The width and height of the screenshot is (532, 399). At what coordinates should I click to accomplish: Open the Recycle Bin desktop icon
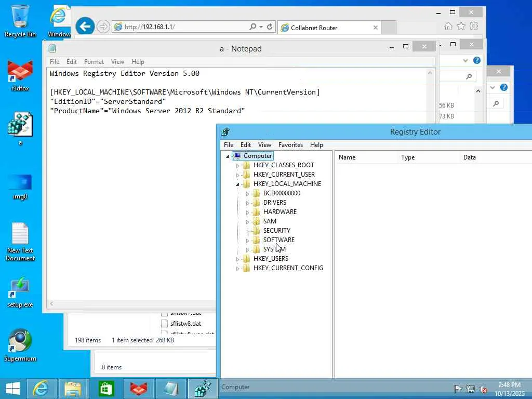tap(20, 20)
